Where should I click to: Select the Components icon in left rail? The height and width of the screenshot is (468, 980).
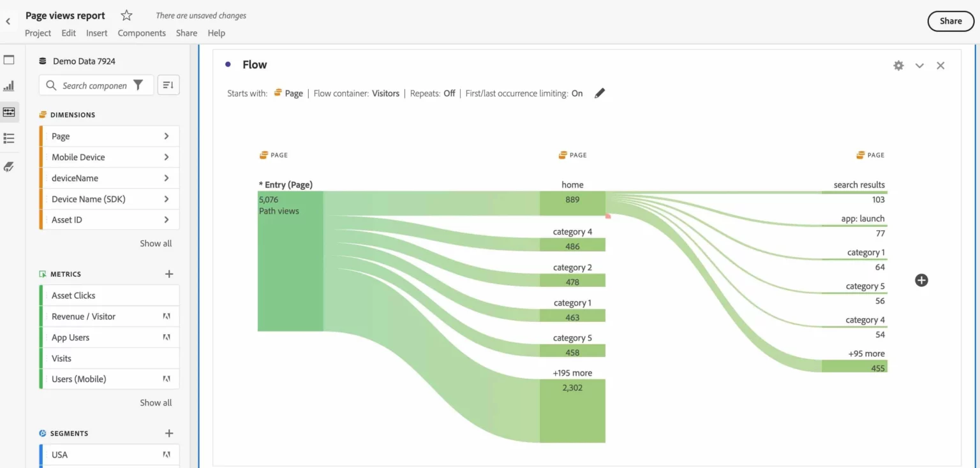(x=9, y=112)
